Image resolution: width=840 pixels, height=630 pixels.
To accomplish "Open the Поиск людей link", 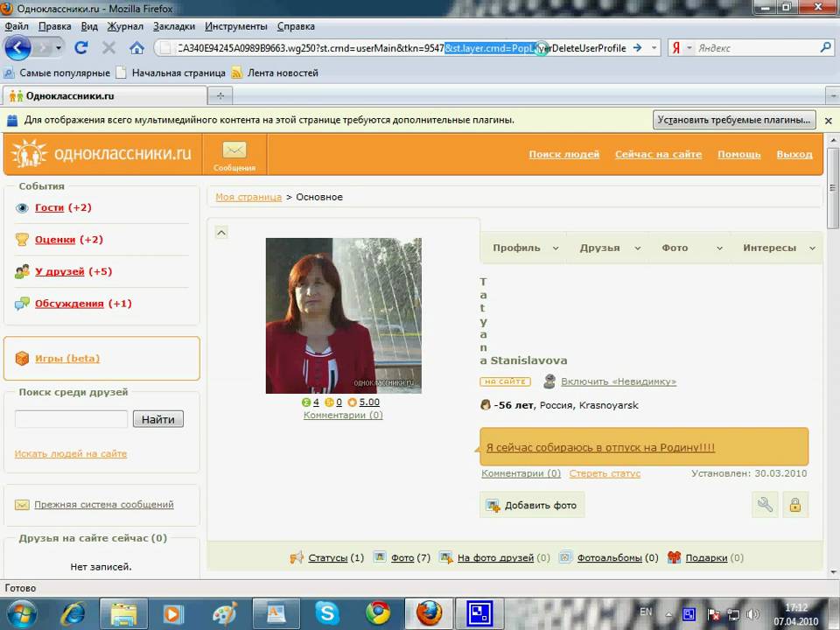I will pos(564,154).
